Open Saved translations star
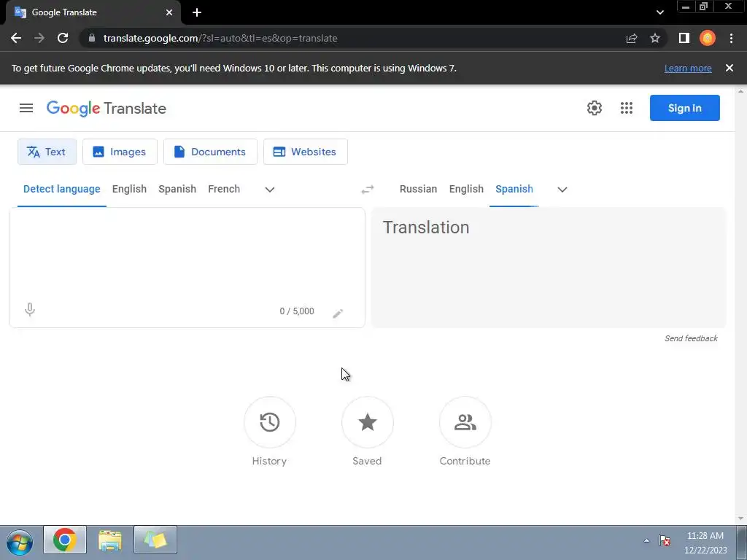This screenshot has width=747, height=560. [368, 422]
